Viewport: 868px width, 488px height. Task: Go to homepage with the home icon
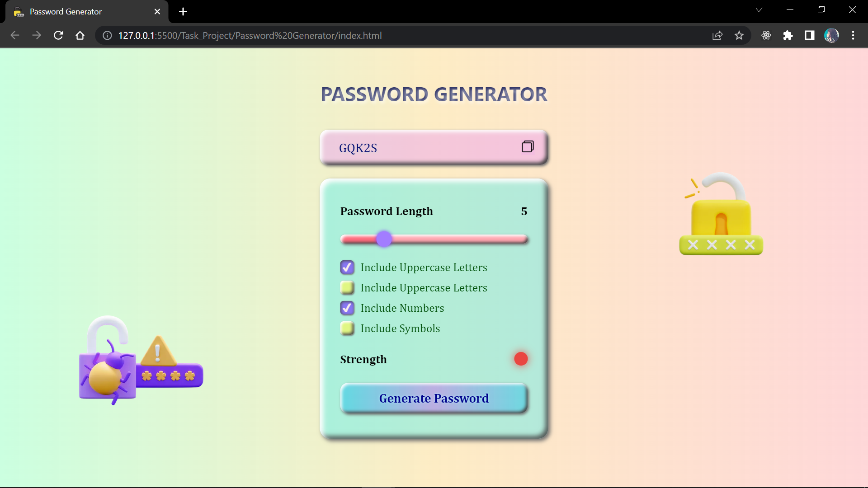point(80,35)
